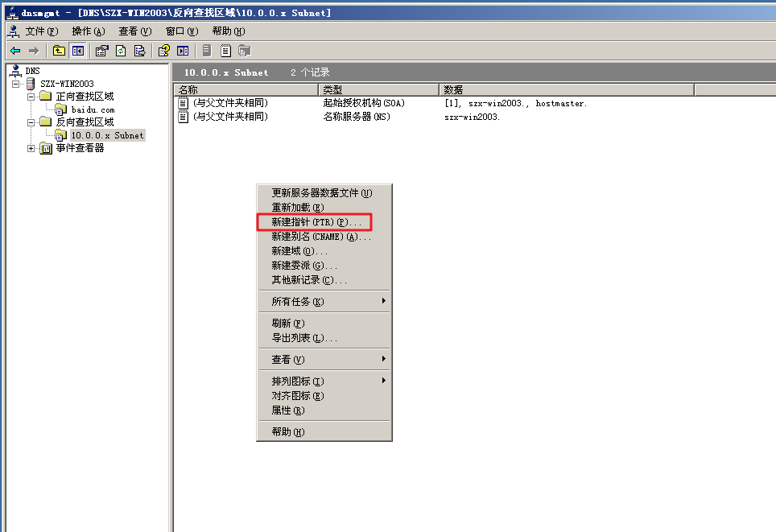The image size is (776, 532).
Task: Select 新建委派(G)... menu entry
Action: point(324,266)
